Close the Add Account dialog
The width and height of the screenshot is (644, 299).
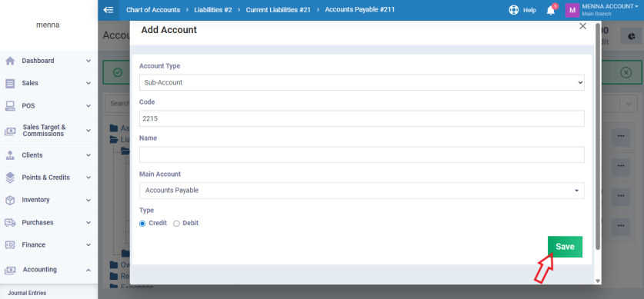point(582,26)
